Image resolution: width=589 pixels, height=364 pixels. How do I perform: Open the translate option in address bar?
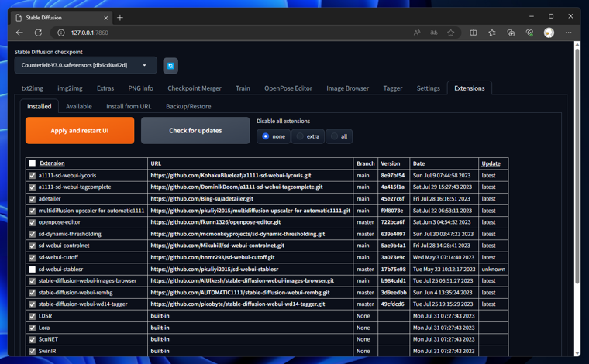(x=434, y=33)
